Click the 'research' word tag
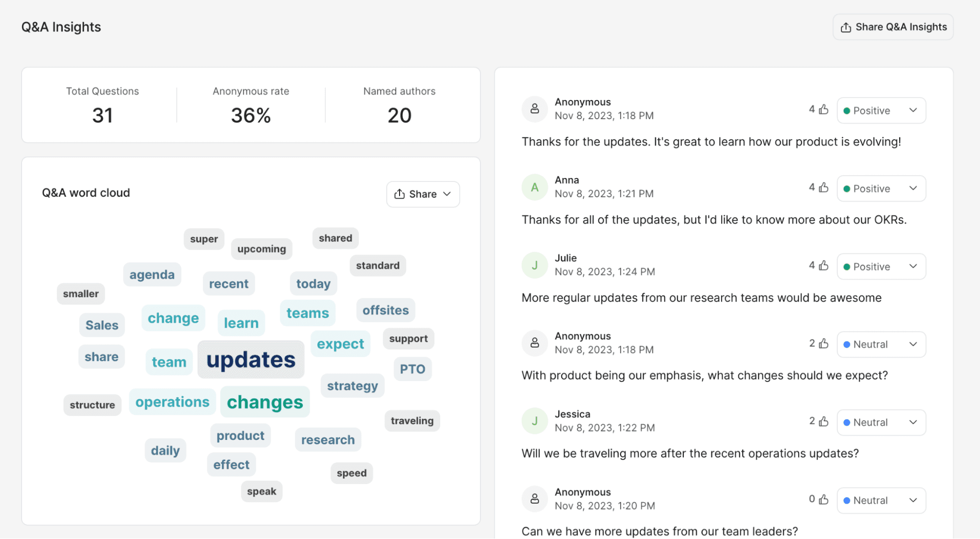Viewport: 980px width, 539px height. (x=328, y=439)
